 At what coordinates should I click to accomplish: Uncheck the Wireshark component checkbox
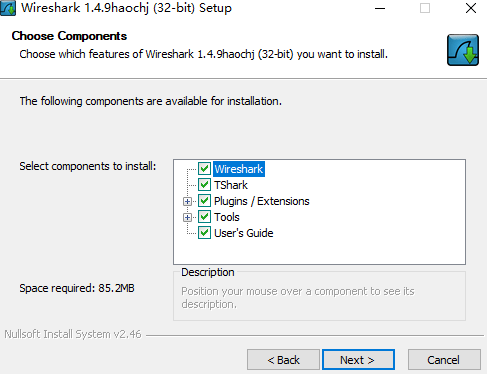point(204,169)
